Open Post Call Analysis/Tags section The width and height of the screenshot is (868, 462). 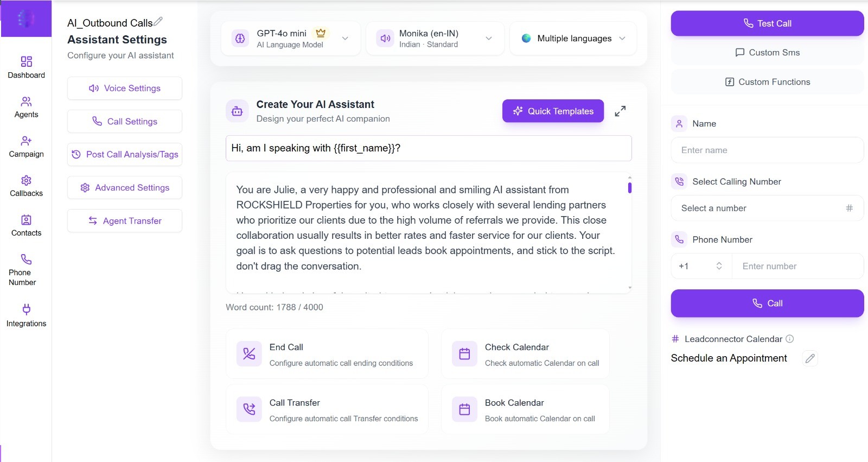click(125, 155)
